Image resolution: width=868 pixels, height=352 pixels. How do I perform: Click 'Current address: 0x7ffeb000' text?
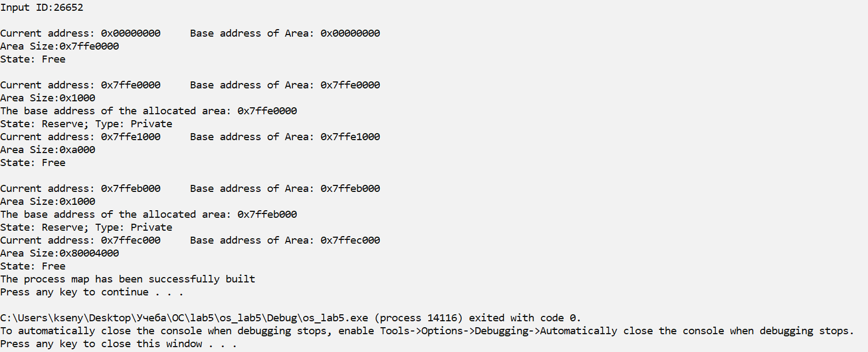pyautogui.click(x=80, y=189)
